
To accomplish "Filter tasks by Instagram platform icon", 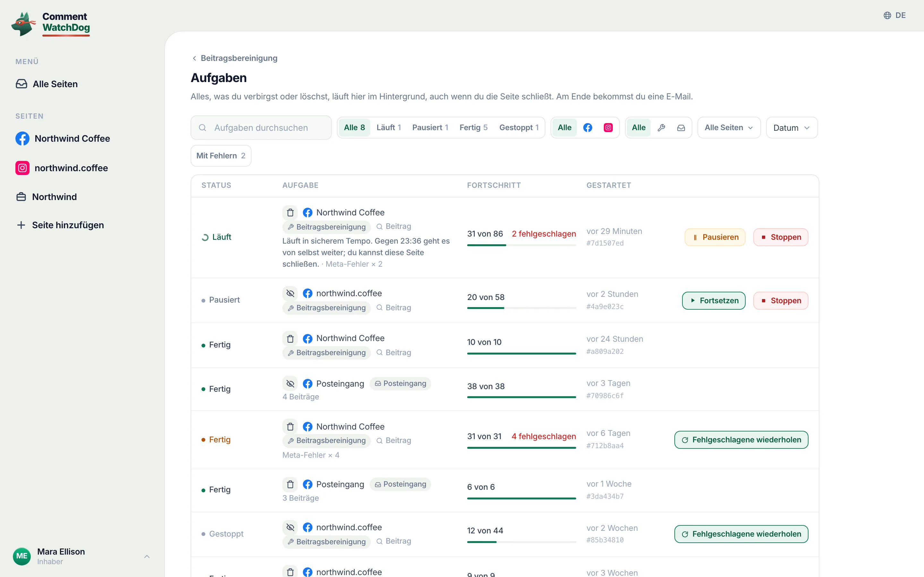I will tap(608, 128).
